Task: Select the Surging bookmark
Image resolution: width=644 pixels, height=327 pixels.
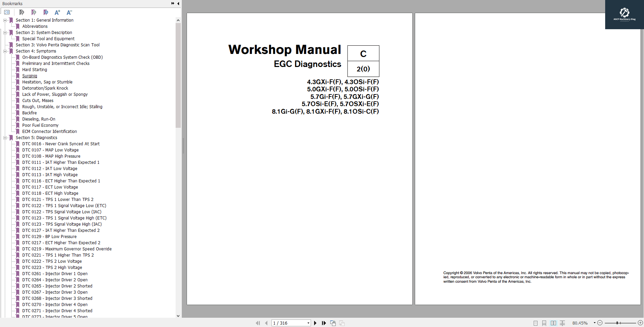Action: coord(30,76)
